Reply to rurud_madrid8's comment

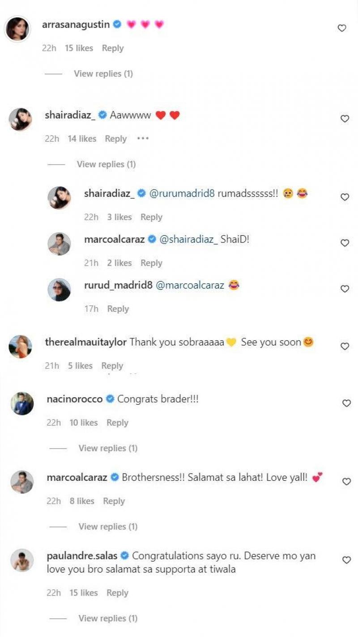coord(118,309)
